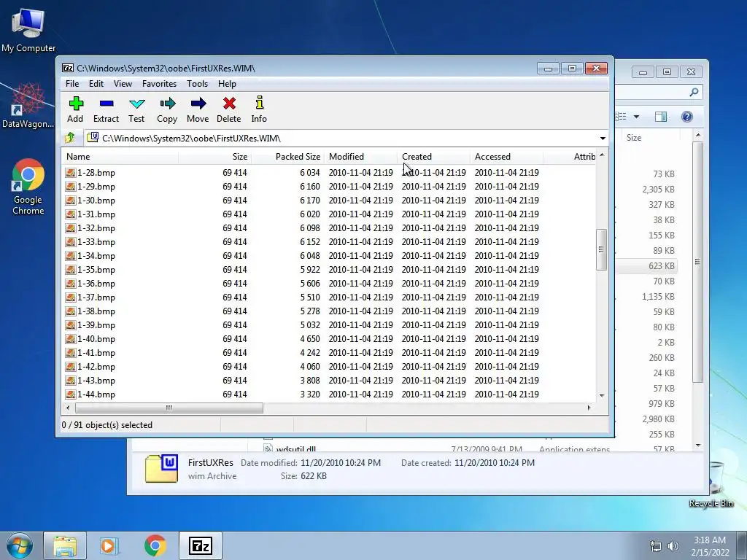The height and width of the screenshot is (560, 747).
Task: Select the 1-33.bmp file icon
Action: (x=71, y=242)
